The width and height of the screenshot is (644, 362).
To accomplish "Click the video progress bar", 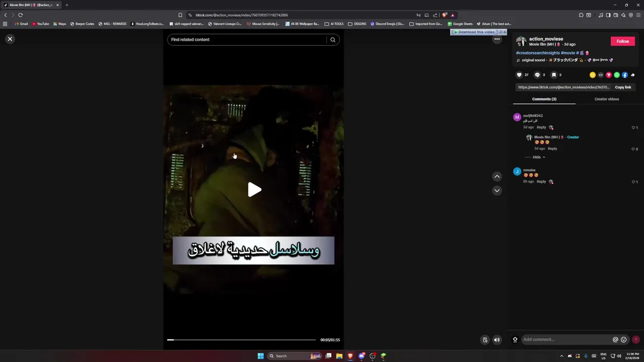I will (x=242, y=340).
